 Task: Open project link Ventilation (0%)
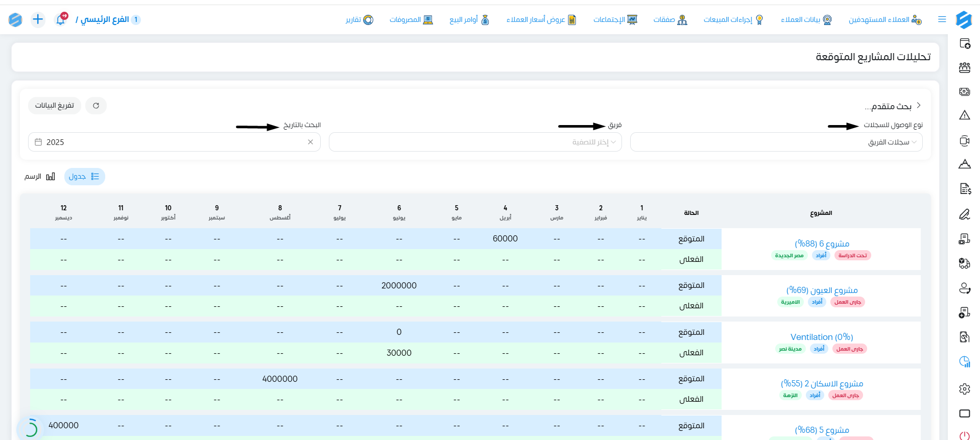click(822, 337)
